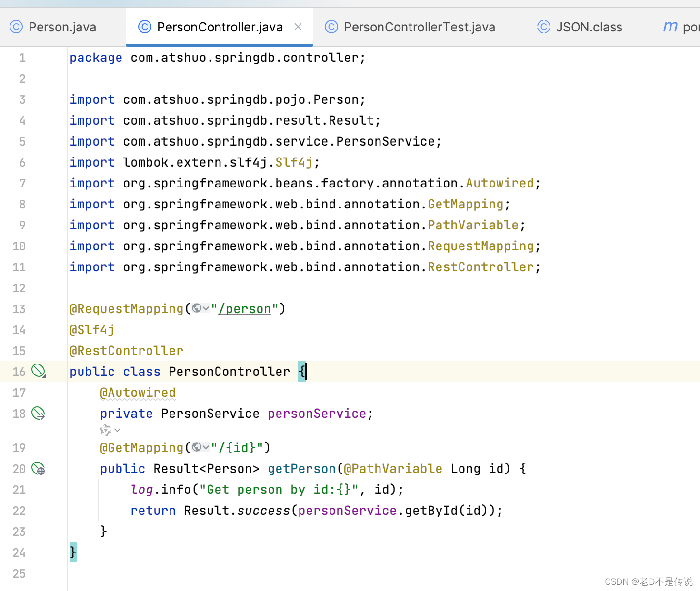Click the class icon on Person.java tab

[16, 27]
